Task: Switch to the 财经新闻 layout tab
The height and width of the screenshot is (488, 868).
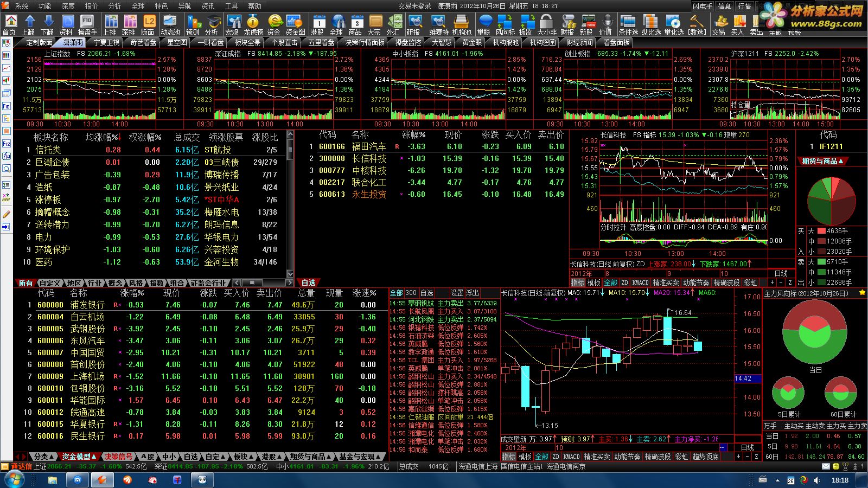Action: 579,42
